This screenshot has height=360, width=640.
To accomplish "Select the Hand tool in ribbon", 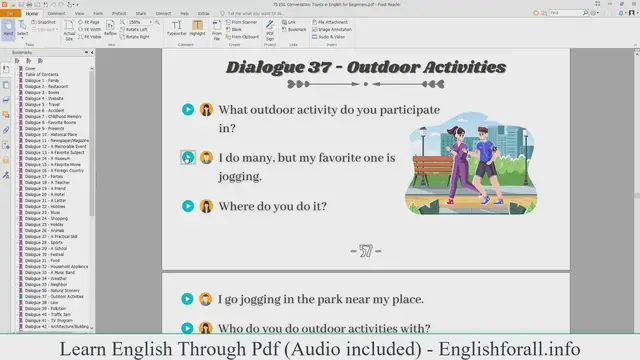I will [8, 29].
